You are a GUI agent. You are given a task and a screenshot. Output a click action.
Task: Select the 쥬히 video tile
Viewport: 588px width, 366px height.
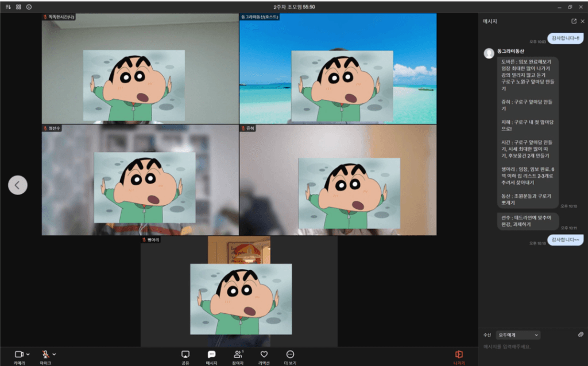pos(338,180)
